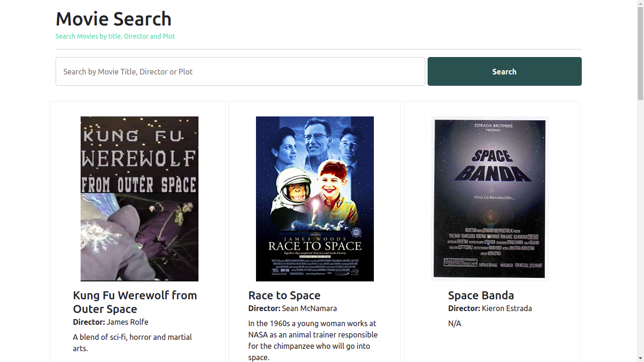Open the Race to Space movie poster
Viewport: 644px width, 362px height.
point(314,198)
